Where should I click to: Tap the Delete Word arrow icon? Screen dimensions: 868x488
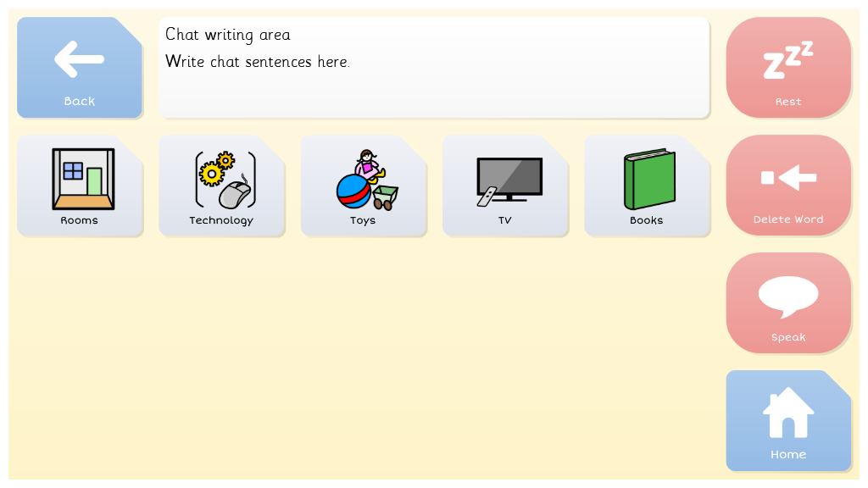(x=788, y=177)
